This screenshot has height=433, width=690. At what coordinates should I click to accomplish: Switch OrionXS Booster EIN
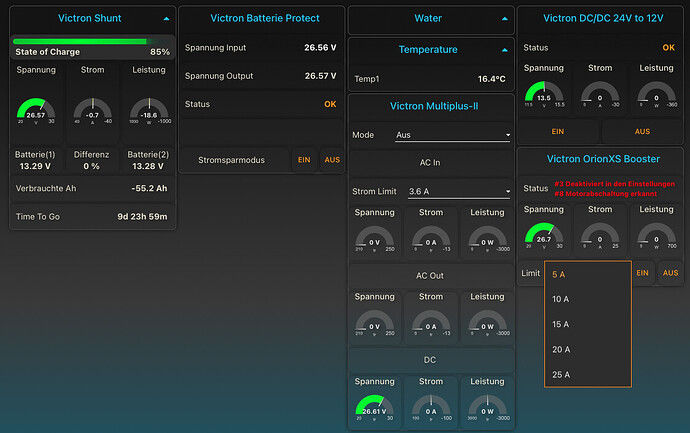coord(642,273)
